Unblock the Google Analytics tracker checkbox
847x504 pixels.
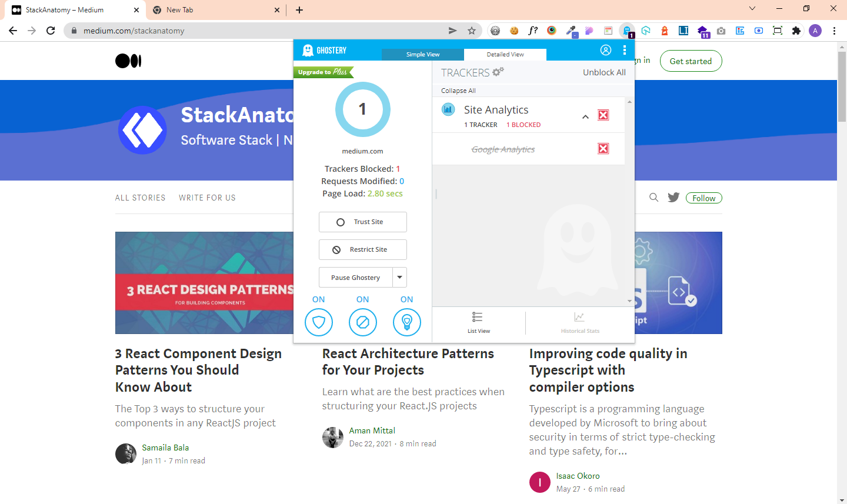coord(603,149)
